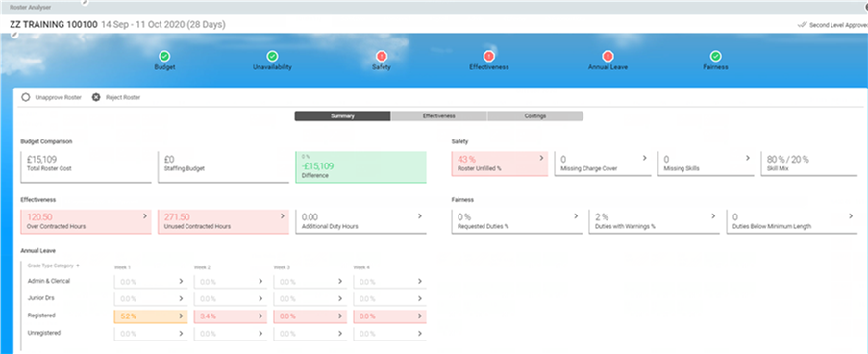The height and width of the screenshot is (354, 868).
Task: Open the Registered Week 1 5.2% cell
Action: click(151, 316)
